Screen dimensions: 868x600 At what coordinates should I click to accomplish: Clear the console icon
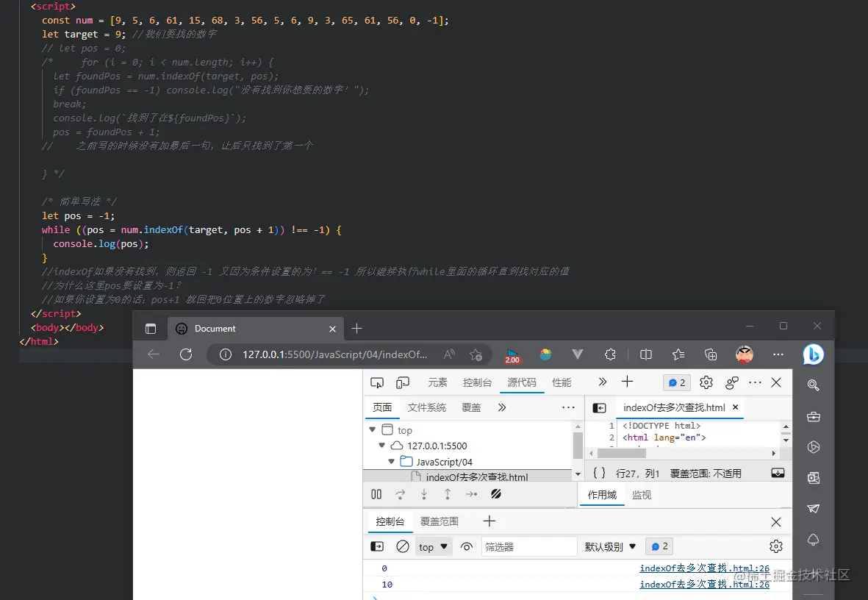pos(403,547)
